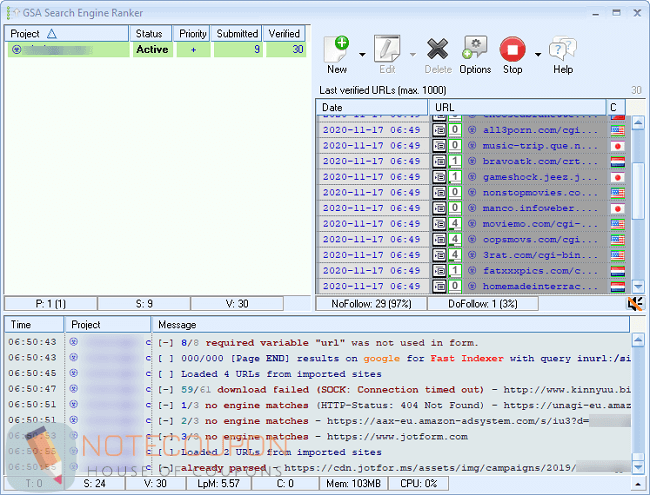Select the music-trip.que.n... URL row

(473, 146)
